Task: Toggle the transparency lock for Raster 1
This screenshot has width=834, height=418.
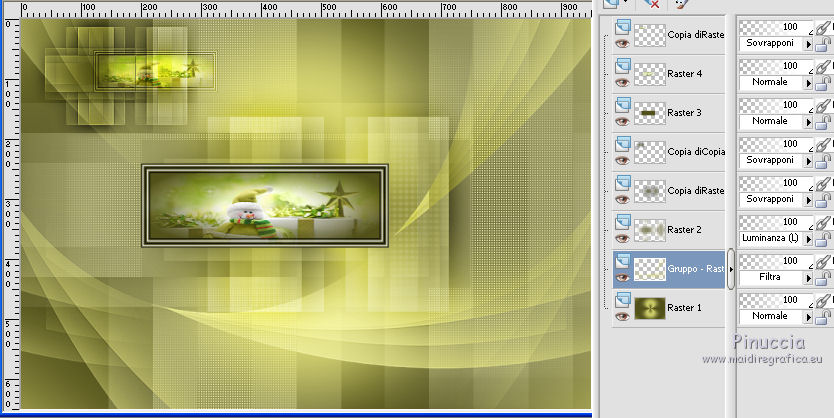Action: coord(822,317)
